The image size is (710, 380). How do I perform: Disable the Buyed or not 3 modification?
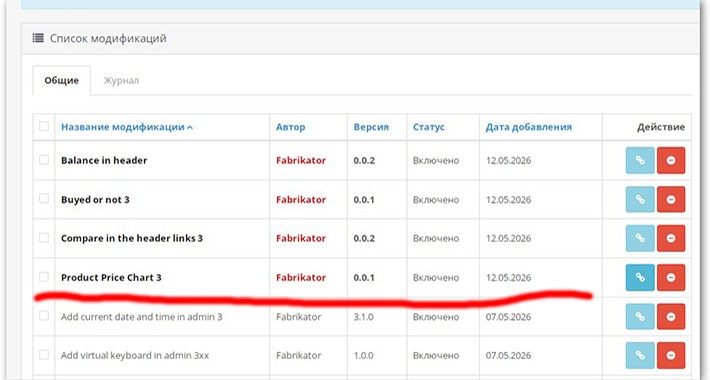click(x=671, y=199)
